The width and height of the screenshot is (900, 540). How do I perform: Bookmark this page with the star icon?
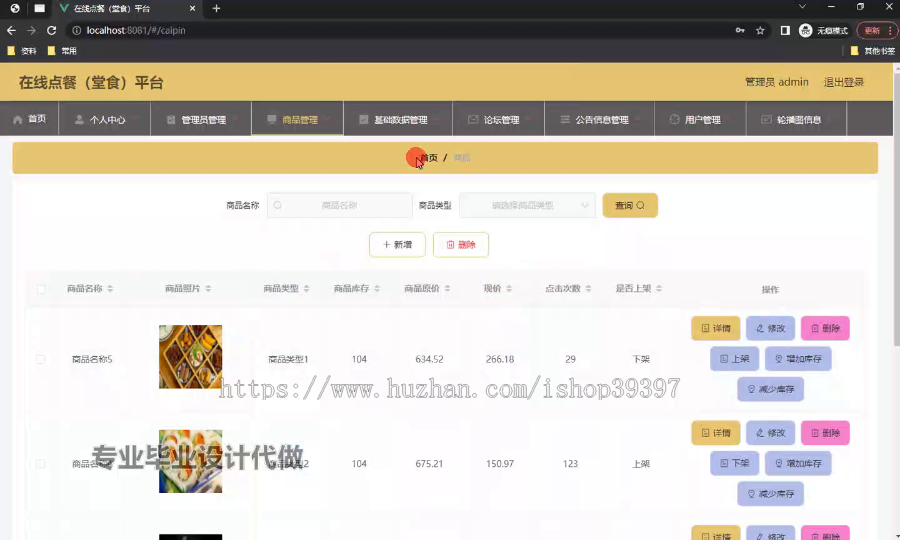760,30
